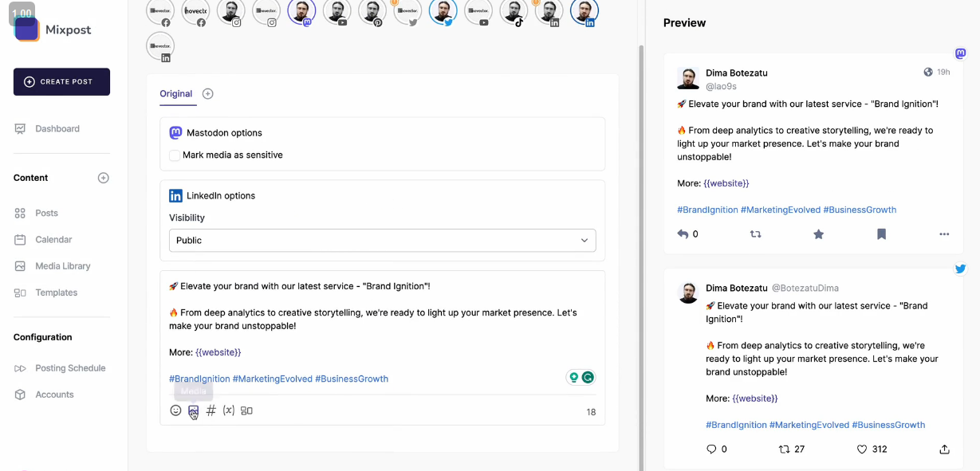Click the star favorite icon in the Mastodon preview

[818, 234]
